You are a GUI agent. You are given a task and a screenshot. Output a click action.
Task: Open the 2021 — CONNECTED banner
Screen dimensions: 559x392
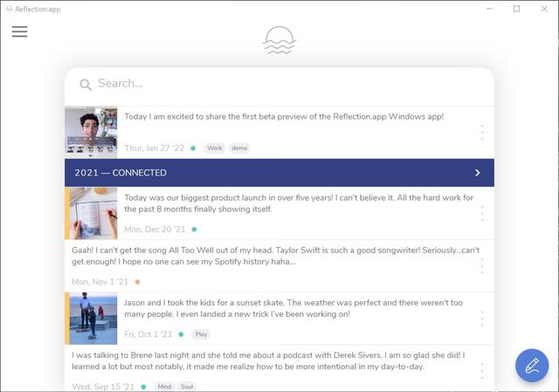[x=279, y=173]
